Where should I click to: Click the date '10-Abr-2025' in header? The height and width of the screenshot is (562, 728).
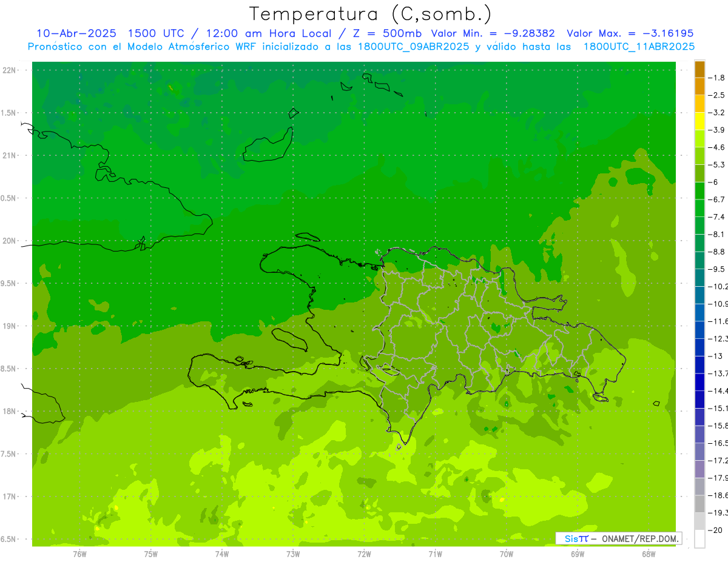click(x=76, y=33)
